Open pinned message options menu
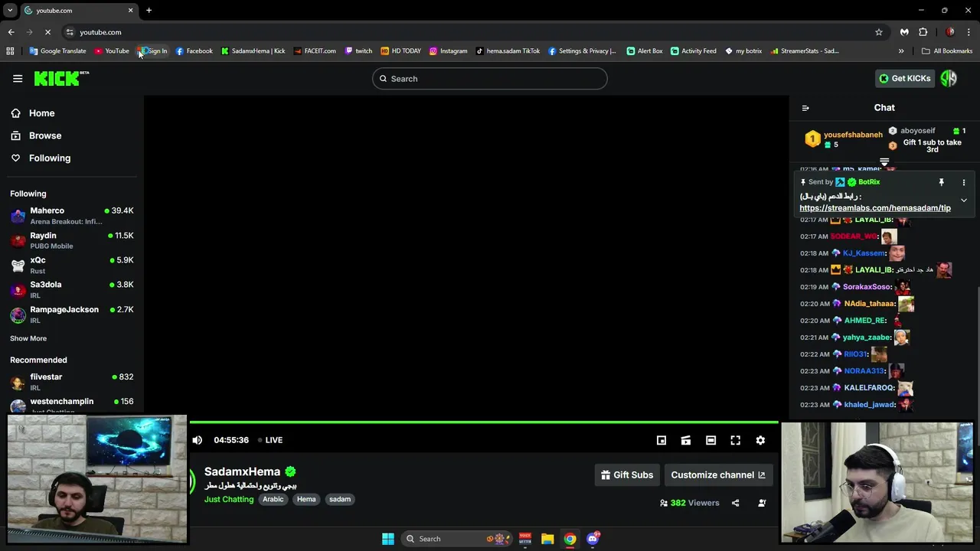 pos(964,182)
